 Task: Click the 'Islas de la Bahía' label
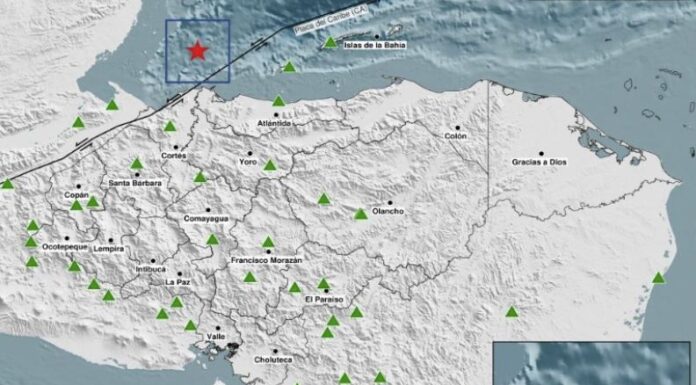375,45
